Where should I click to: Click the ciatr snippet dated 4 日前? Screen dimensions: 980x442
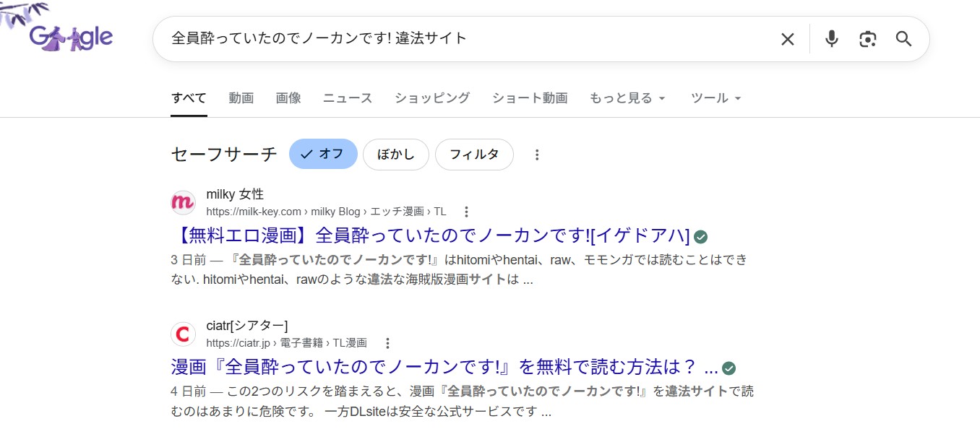[x=463, y=402]
